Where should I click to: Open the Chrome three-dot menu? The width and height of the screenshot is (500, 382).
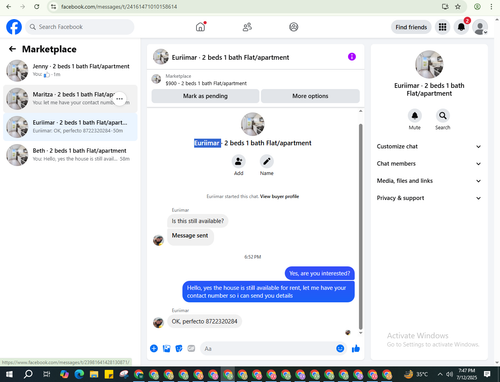tap(491, 7)
